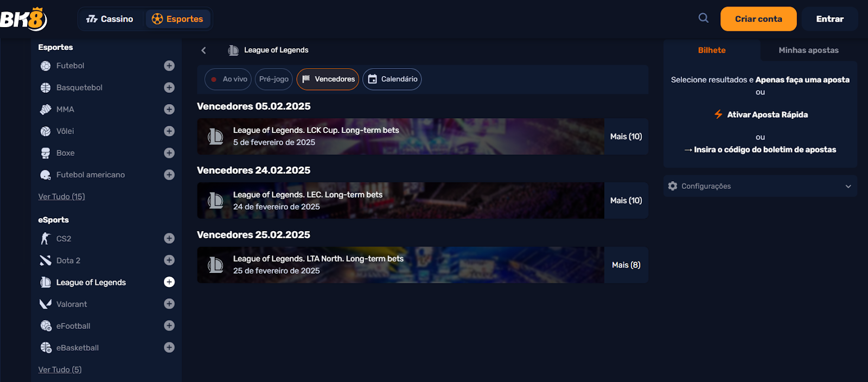The image size is (868, 382).
Task: Click the lightning bolt quick bet icon
Action: click(718, 114)
